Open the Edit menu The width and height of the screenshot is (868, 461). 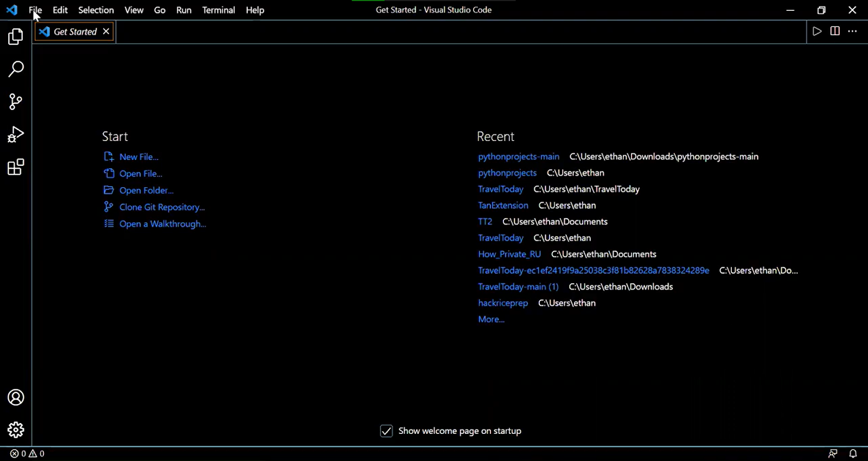60,10
